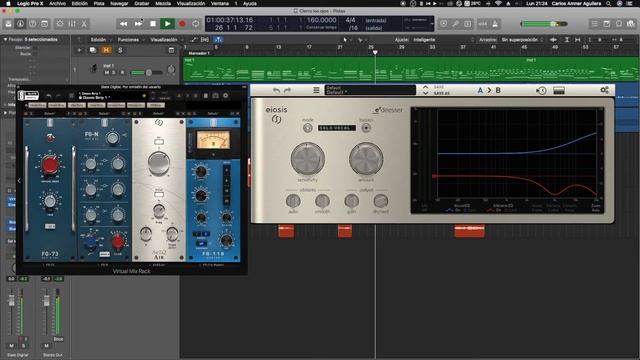
Task: Click the Stop transport button
Action: pyautogui.click(x=153, y=24)
